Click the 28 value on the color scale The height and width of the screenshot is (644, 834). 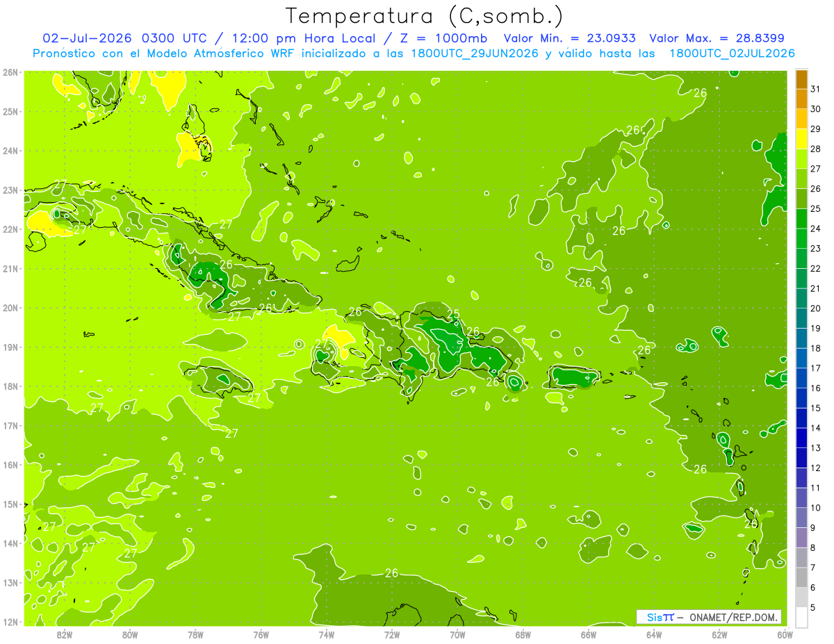pos(815,149)
